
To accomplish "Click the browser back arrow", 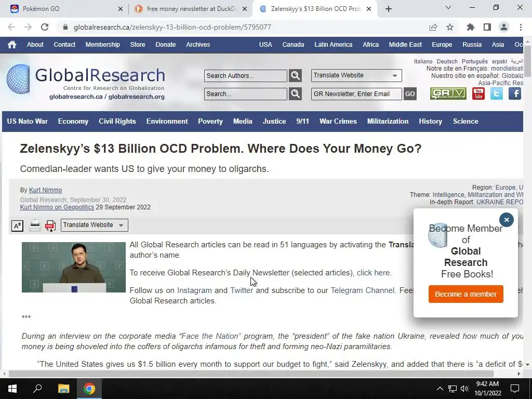I will coord(11,27).
